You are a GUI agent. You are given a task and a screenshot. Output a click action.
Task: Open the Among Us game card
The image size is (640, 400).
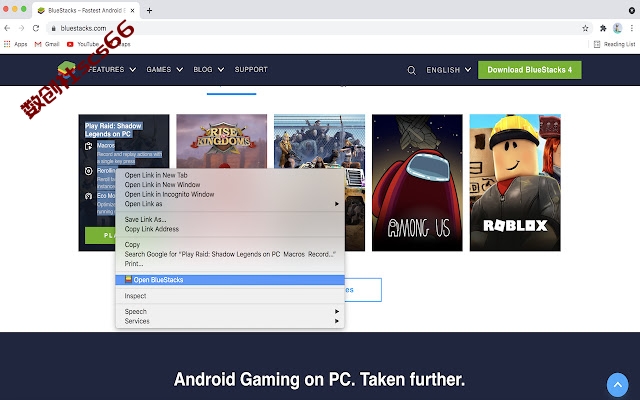click(417, 182)
